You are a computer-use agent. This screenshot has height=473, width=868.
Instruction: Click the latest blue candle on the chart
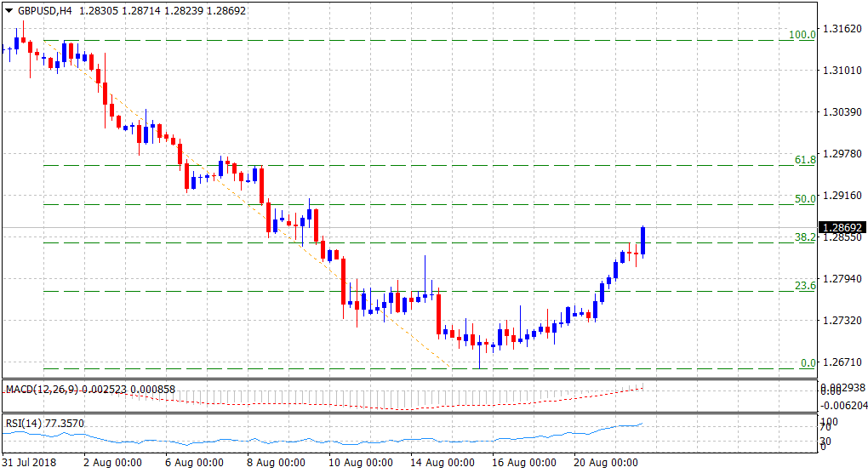(x=643, y=241)
